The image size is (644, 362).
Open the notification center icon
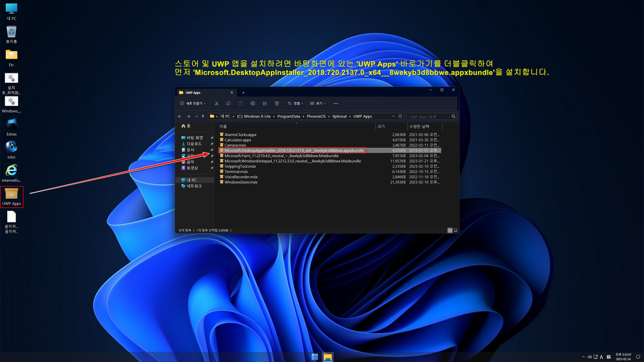(x=638, y=357)
